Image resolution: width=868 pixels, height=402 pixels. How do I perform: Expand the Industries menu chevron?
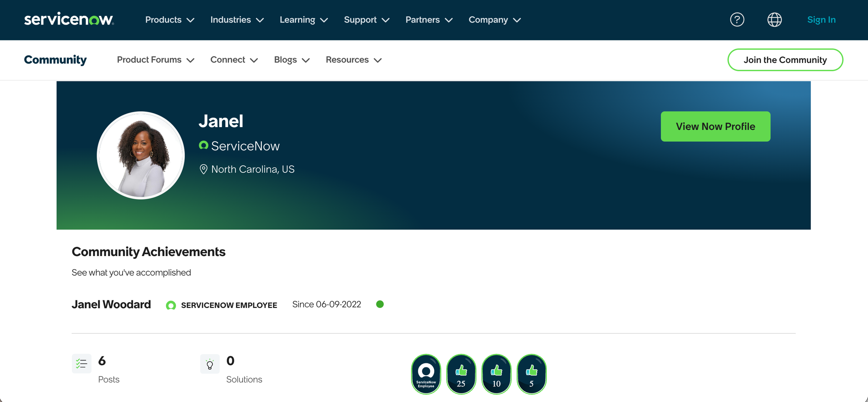coord(260,20)
